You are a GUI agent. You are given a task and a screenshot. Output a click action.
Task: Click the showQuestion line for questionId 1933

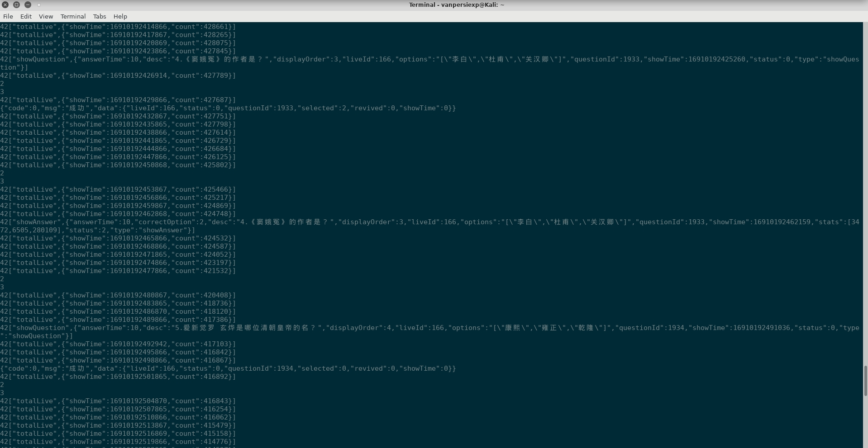429,63
